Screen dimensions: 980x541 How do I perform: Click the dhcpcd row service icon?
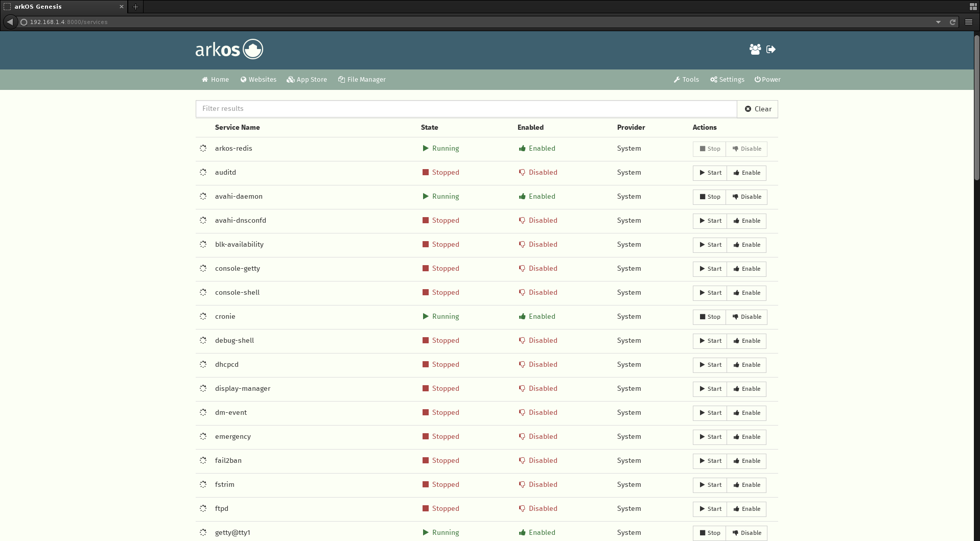203,365
